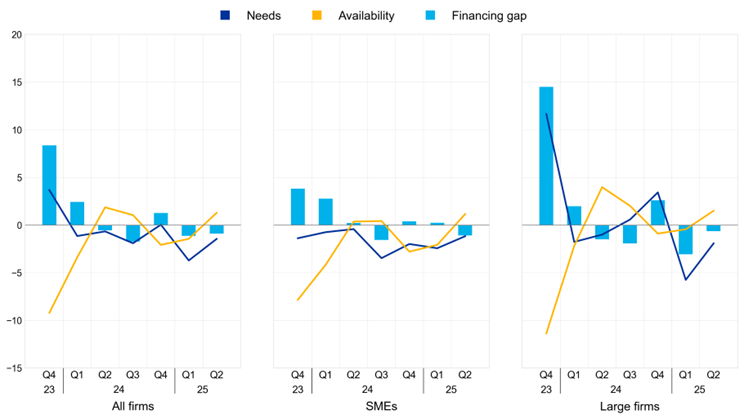Click the Q1 24 bar in SMEs chart

(326, 212)
